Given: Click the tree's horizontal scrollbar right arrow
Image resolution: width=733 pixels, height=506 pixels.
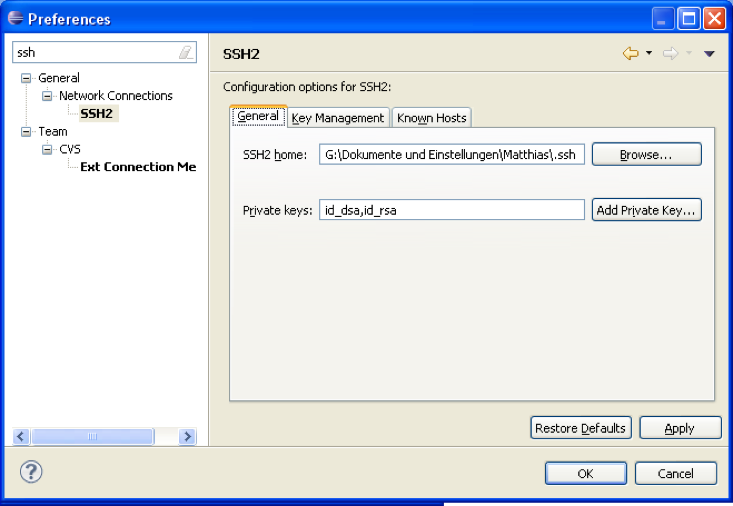Looking at the screenshot, I should click(187, 437).
